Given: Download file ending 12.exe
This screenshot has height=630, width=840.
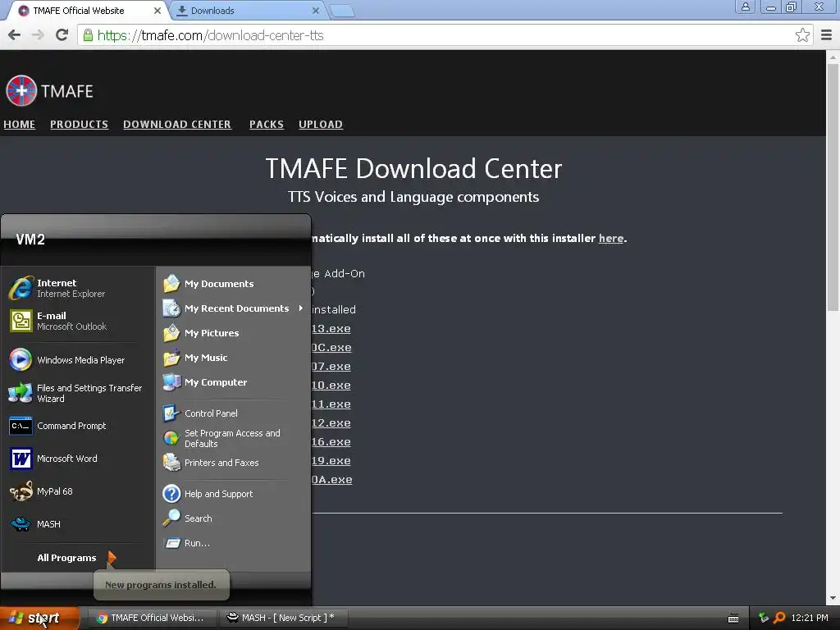Looking at the screenshot, I should point(331,423).
